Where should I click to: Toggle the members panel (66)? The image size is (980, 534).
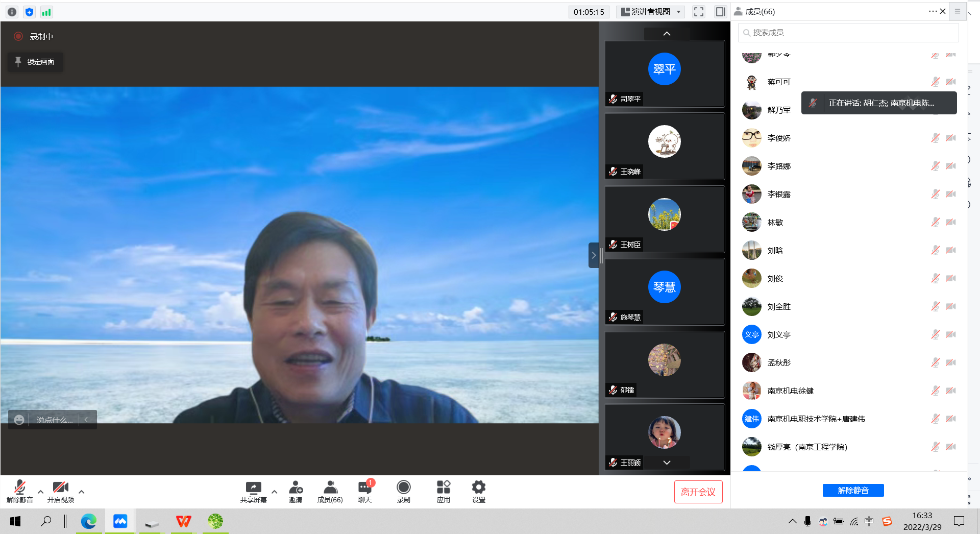(330, 491)
